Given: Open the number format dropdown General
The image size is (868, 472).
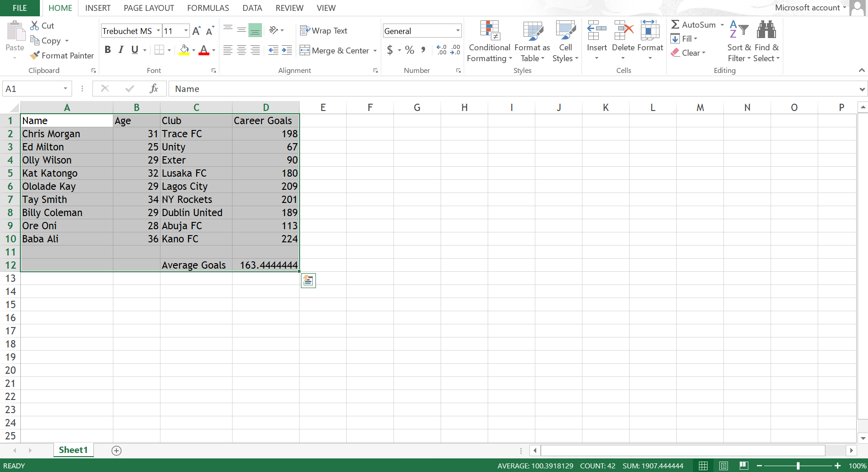Looking at the screenshot, I should pyautogui.click(x=458, y=31).
